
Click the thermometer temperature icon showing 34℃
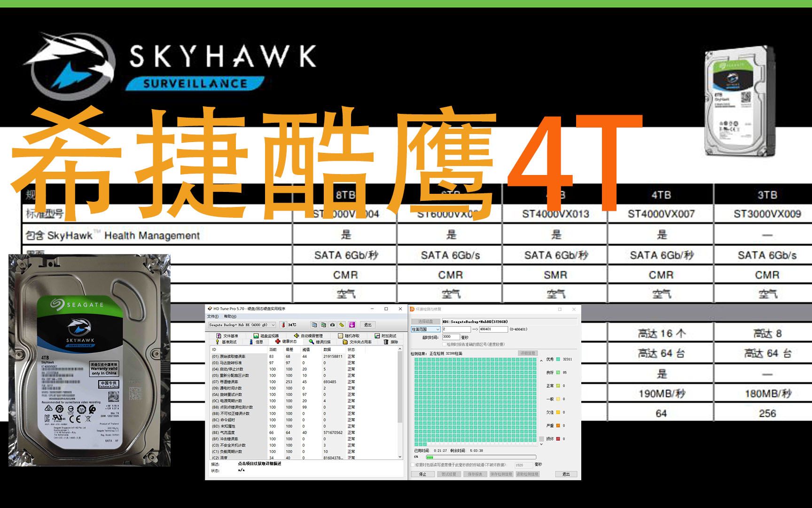283,325
